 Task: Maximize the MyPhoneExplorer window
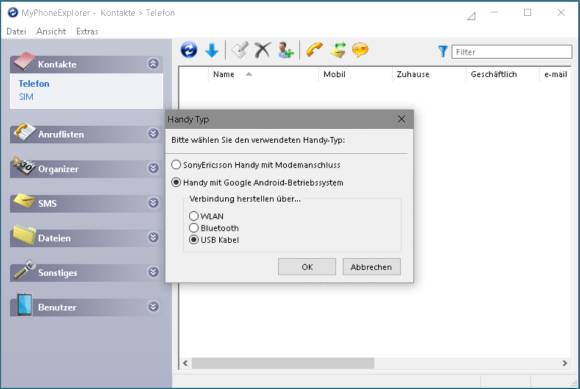pos(527,13)
